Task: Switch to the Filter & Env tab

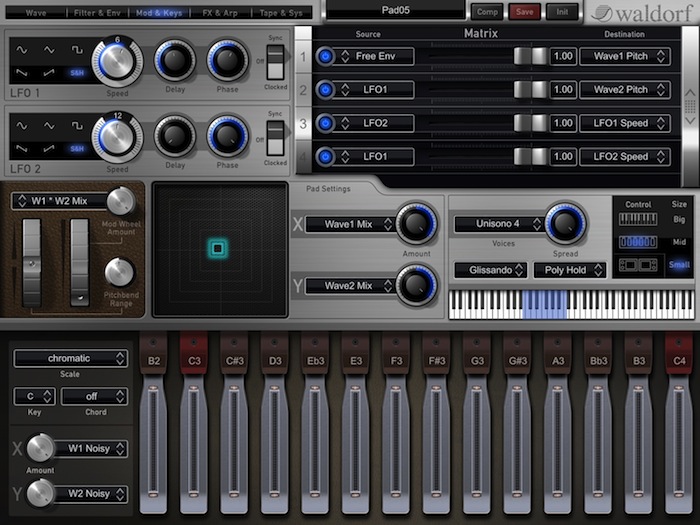Action: point(98,14)
